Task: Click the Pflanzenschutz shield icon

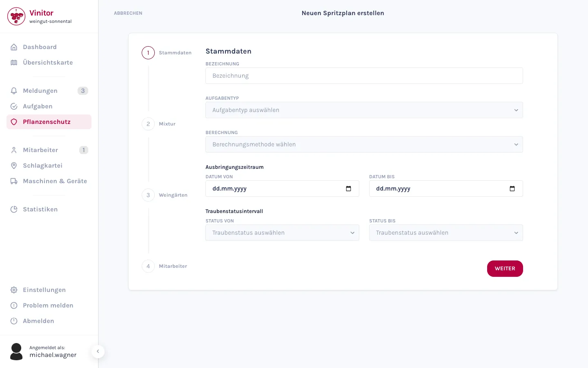Action: tap(14, 122)
